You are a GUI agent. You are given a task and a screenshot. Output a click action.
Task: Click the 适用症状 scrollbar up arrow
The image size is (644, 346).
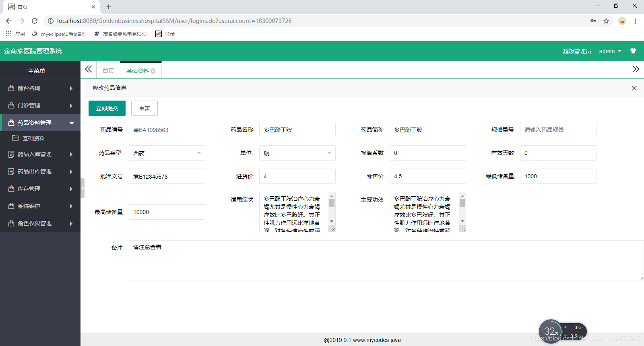tap(332, 196)
